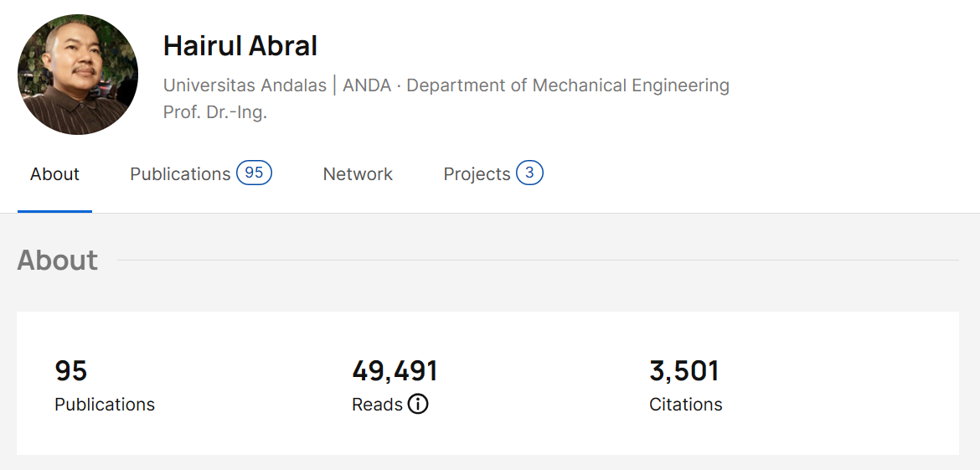
Task: Select the About tab
Action: point(54,174)
